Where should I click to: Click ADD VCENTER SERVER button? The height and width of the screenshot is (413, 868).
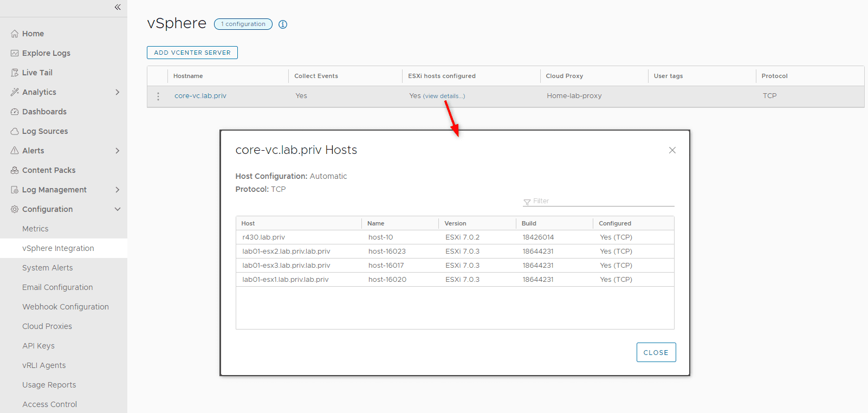click(192, 53)
